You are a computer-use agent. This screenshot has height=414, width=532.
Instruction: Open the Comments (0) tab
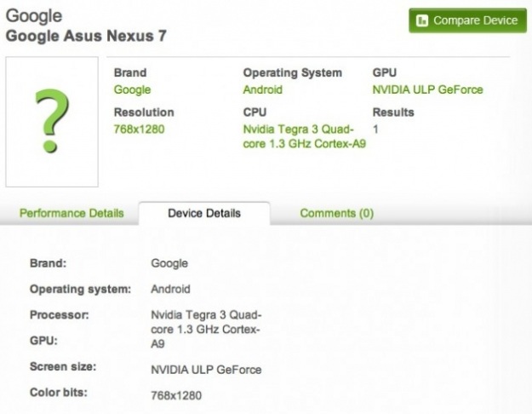pyautogui.click(x=337, y=213)
